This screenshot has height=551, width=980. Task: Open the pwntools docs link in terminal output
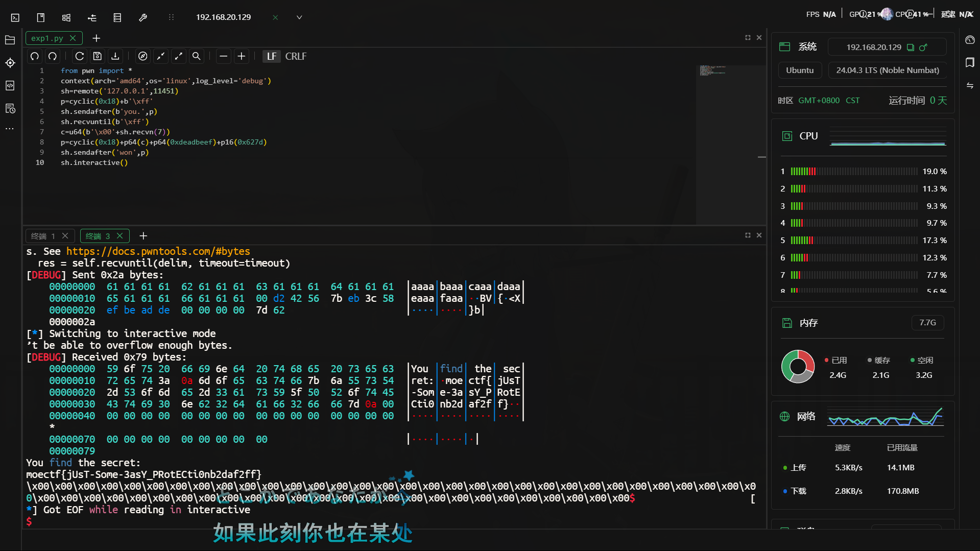click(158, 251)
